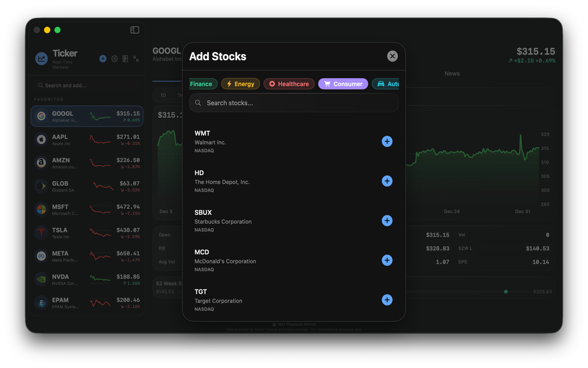This screenshot has width=588, height=368.
Task: Click the Search stocks field
Action: pos(294,103)
